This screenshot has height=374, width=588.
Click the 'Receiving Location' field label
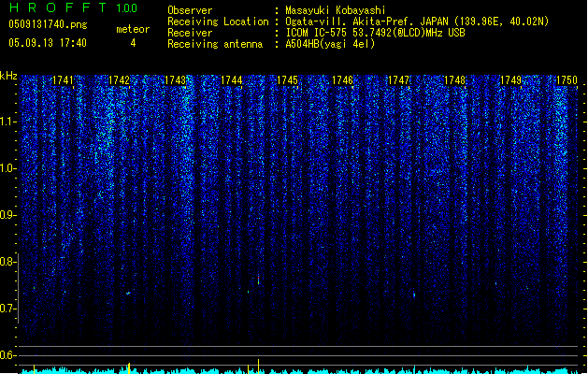click(218, 22)
